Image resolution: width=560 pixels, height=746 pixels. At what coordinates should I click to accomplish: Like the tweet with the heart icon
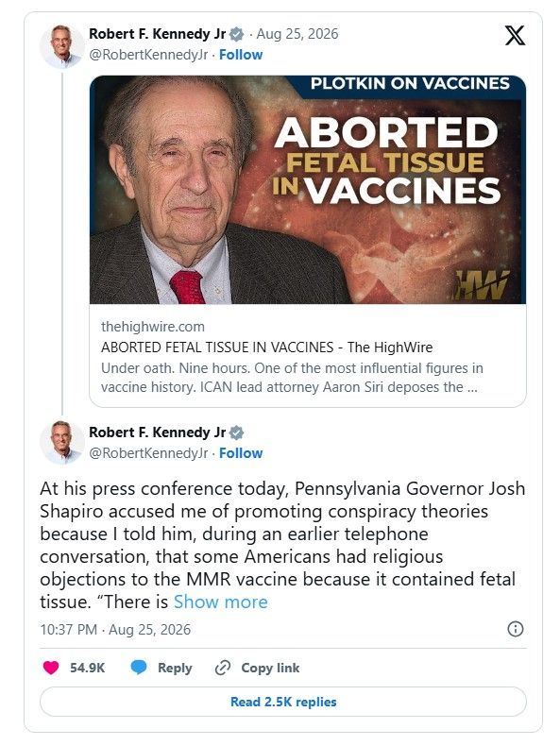click(x=51, y=668)
